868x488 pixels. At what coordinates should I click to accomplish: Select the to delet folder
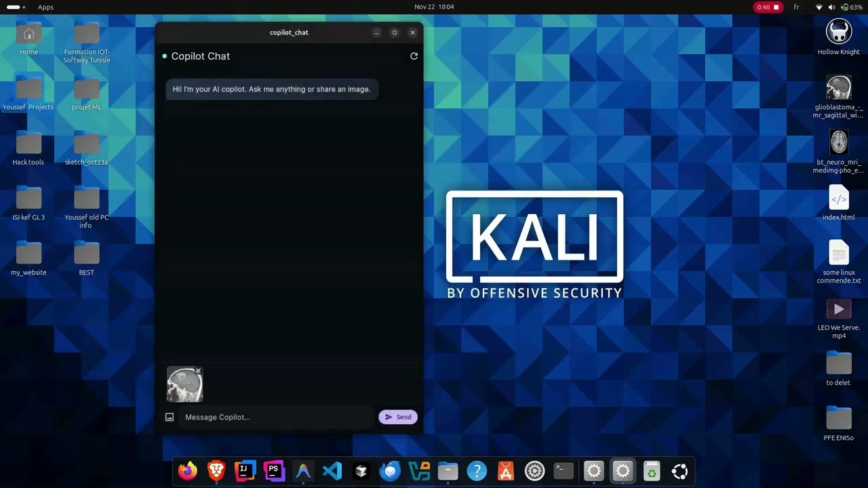pyautogui.click(x=839, y=369)
